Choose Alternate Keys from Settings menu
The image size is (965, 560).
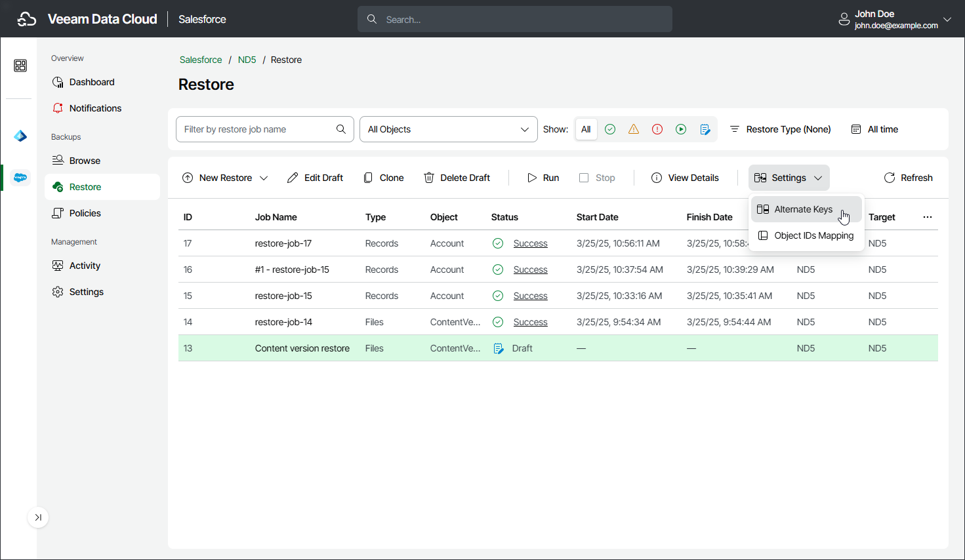(x=806, y=209)
